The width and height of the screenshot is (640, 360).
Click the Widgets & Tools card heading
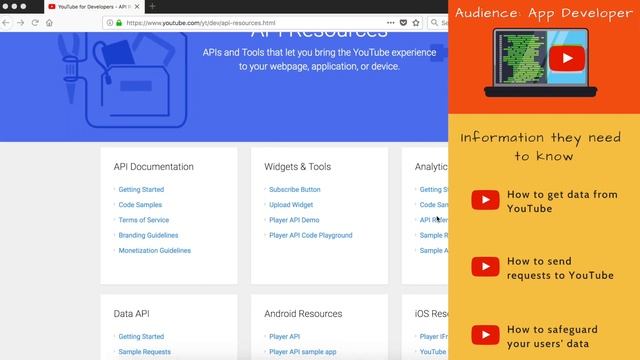pyautogui.click(x=298, y=167)
